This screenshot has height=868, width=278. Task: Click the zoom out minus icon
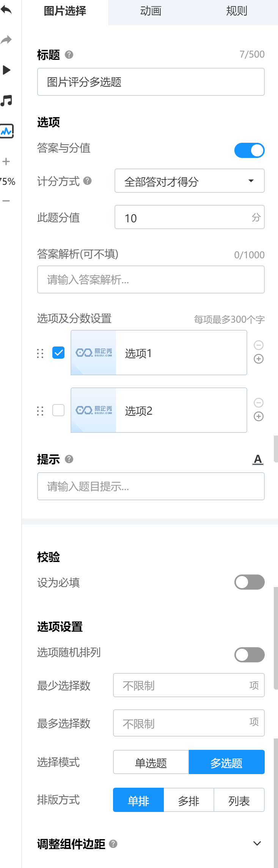pos(6,201)
